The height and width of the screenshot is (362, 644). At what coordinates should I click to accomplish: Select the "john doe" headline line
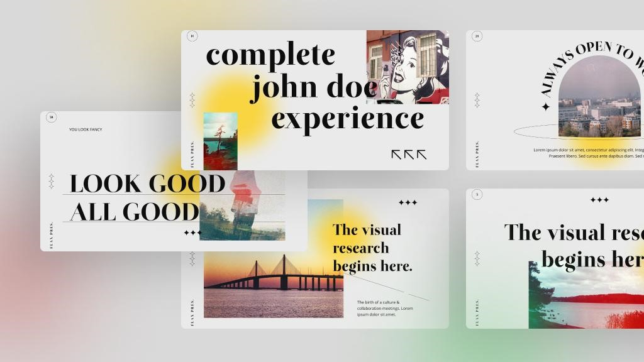click(x=313, y=88)
